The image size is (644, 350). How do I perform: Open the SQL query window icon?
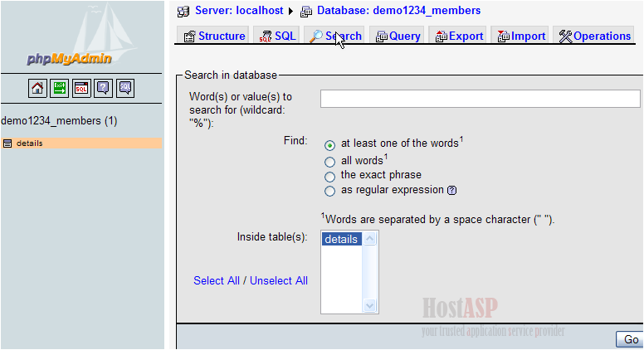[x=81, y=88]
